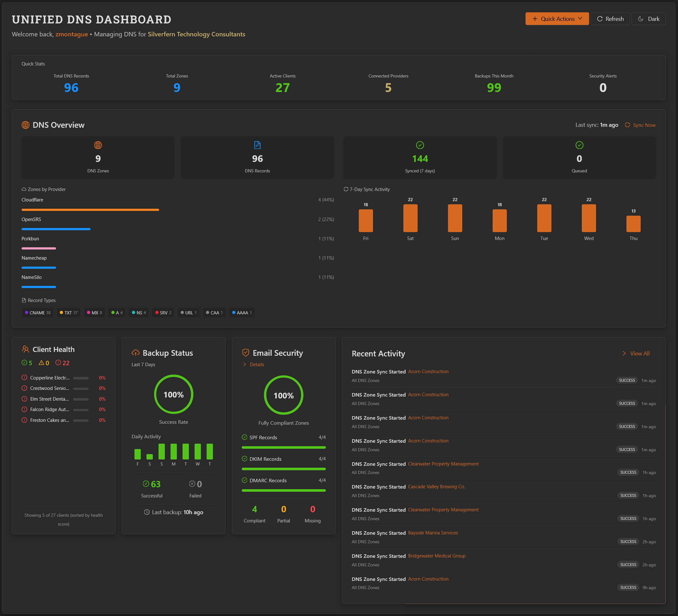Click the Thu sync activity bar
The height and width of the screenshot is (616, 678).
633,224
